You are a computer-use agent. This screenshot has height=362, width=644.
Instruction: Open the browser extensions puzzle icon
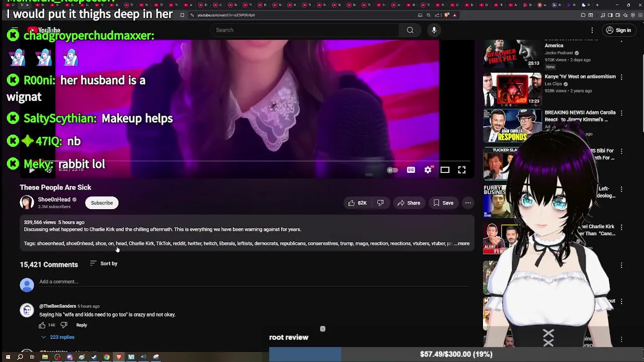tap(583, 15)
